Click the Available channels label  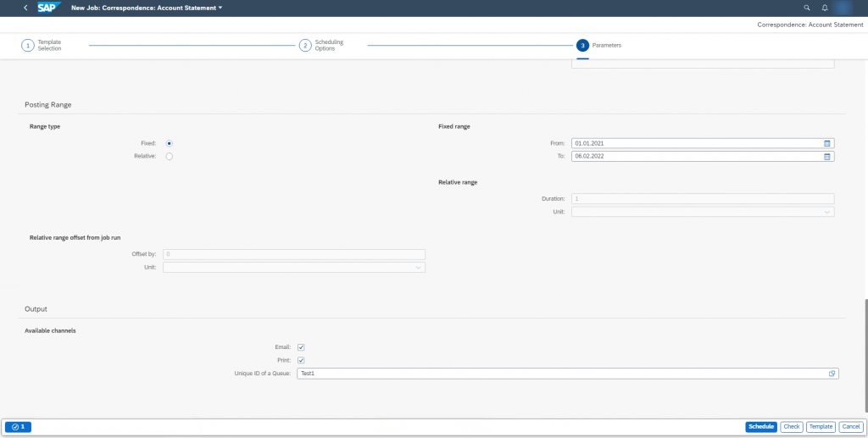click(50, 330)
